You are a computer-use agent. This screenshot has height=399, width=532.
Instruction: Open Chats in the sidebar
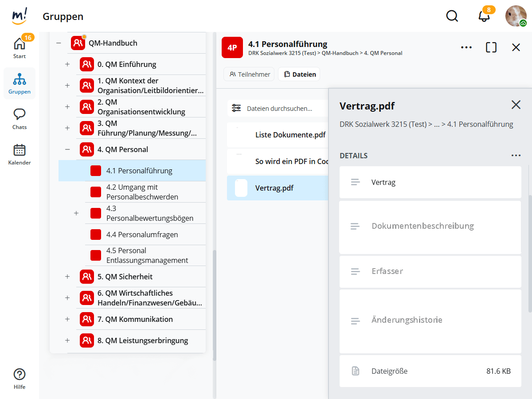(x=20, y=118)
